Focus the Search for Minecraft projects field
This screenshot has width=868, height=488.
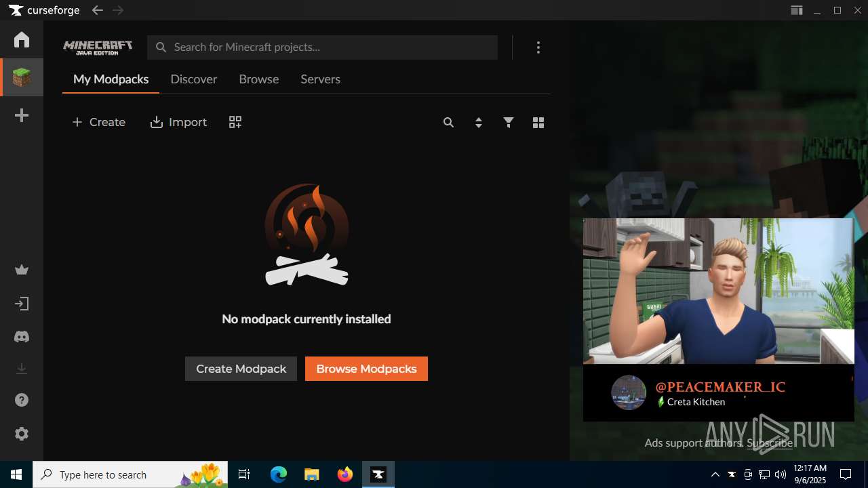pos(323,47)
